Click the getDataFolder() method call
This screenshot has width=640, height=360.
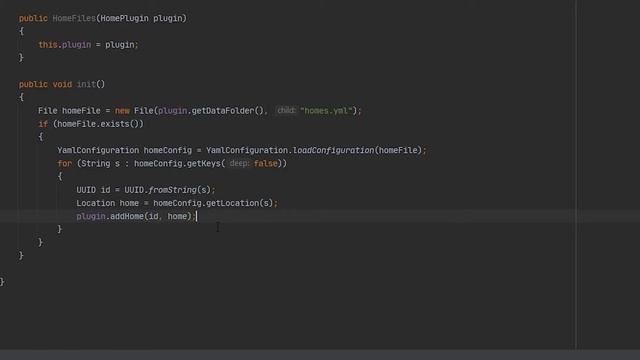point(228,111)
